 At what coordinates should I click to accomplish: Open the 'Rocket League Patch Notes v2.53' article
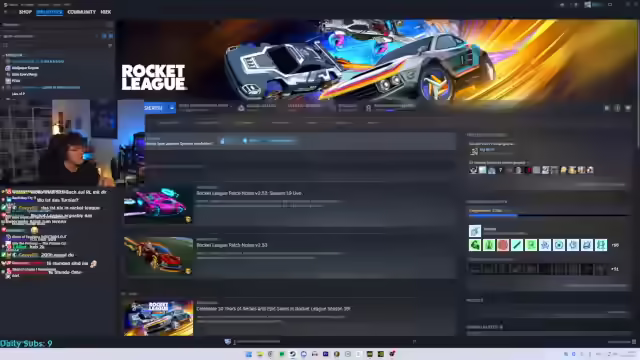pos(232,245)
